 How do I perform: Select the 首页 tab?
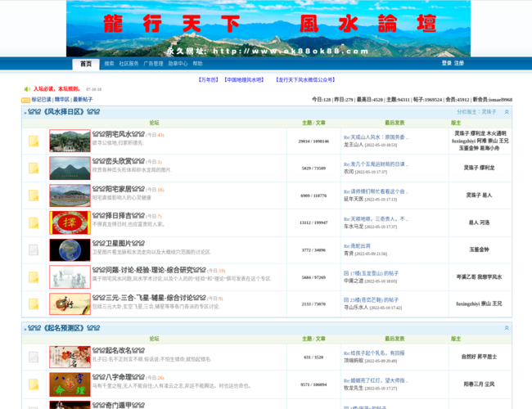click(85, 63)
